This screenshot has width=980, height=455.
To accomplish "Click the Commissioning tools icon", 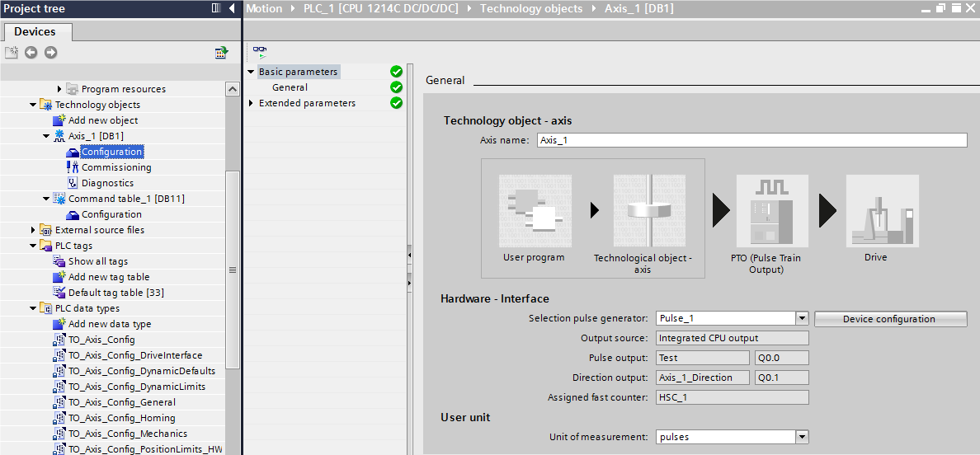I will tap(73, 167).
